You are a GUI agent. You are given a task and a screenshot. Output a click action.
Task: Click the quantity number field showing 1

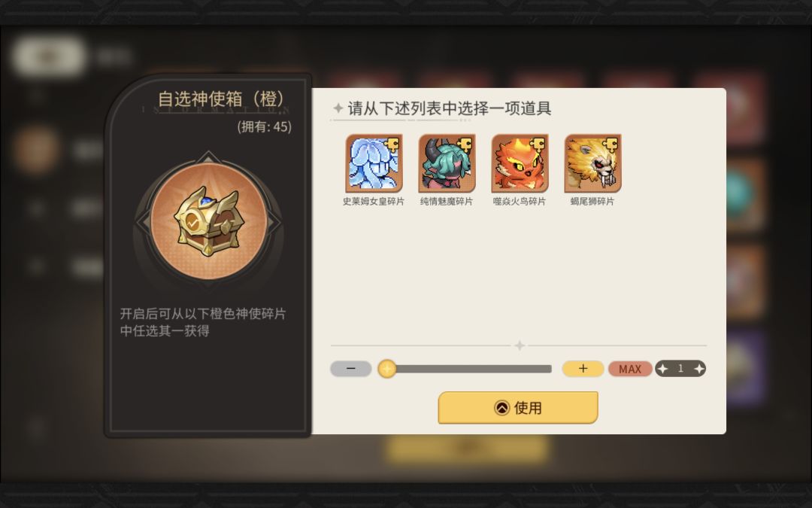680,369
